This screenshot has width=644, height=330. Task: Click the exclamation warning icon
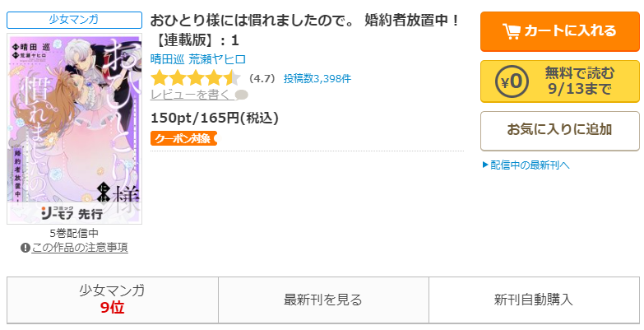[x=25, y=248]
